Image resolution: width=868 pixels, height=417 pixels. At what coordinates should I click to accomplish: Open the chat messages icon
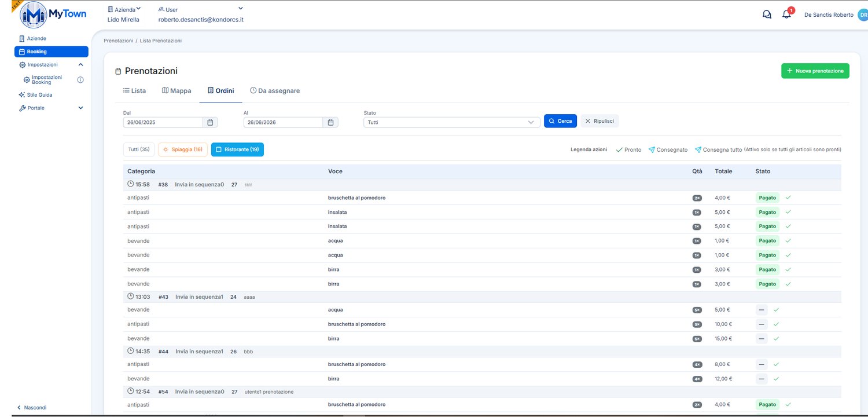[x=767, y=14]
